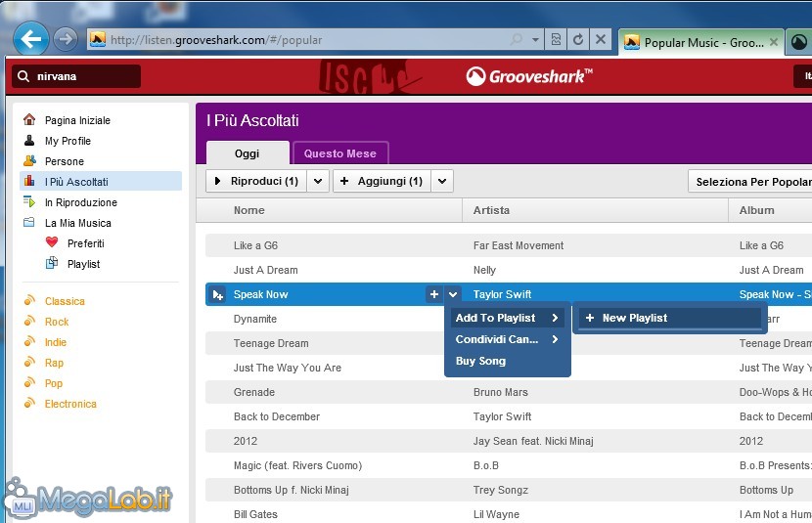This screenshot has width=812, height=523.
Task: Click the My Profile person icon
Action: [29, 140]
